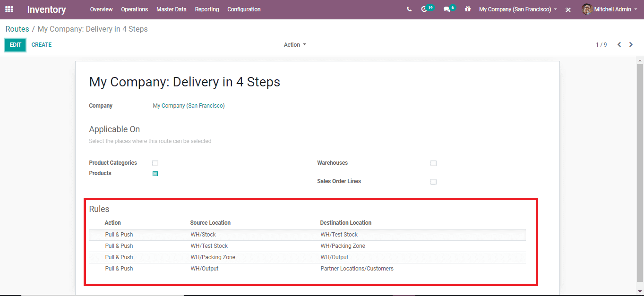Open the Reporting menu
The image size is (644, 296).
[x=207, y=9]
